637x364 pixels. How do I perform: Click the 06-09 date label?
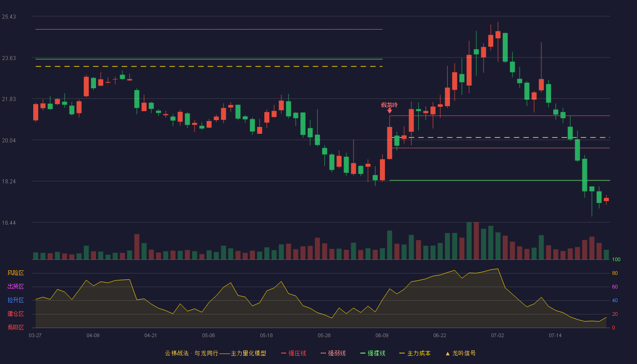382,335
